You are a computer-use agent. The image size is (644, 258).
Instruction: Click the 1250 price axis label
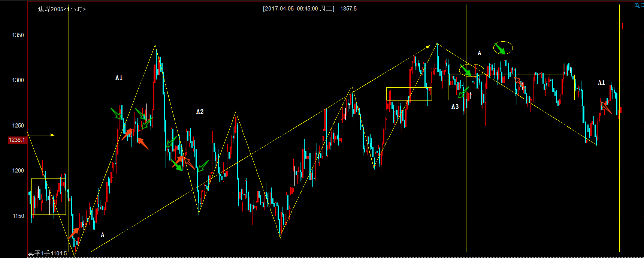[18, 126]
